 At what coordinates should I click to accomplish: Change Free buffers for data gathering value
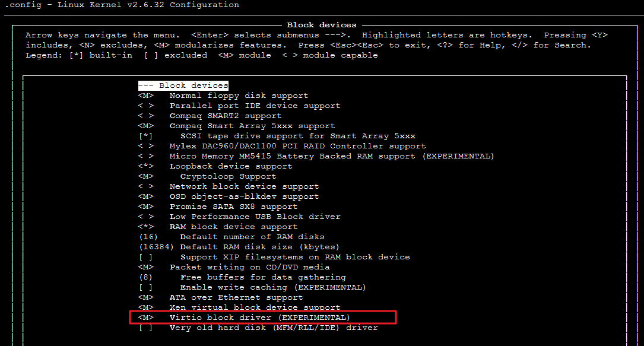pyautogui.click(x=146, y=277)
